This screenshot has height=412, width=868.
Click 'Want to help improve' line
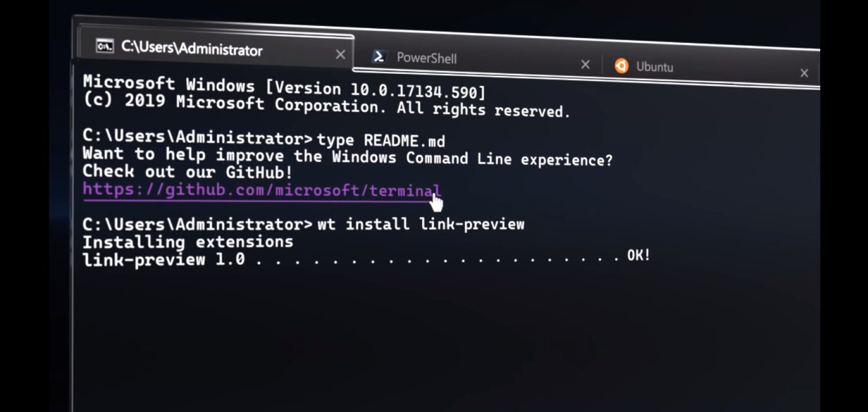click(x=347, y=156)
